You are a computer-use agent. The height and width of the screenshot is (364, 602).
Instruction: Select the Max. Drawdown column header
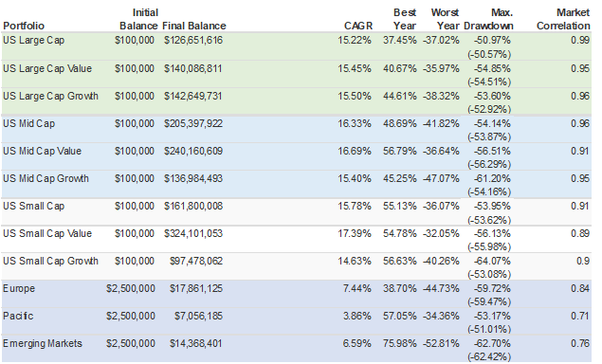tap(488, 19)
